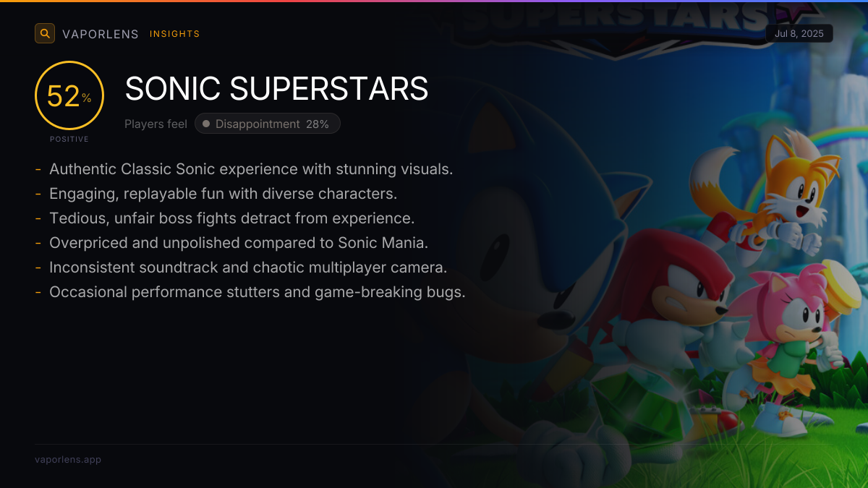Select the INSIGHTS label in the header
The height and width of the screenshot is (488, 868).
[x=174, y=34]
